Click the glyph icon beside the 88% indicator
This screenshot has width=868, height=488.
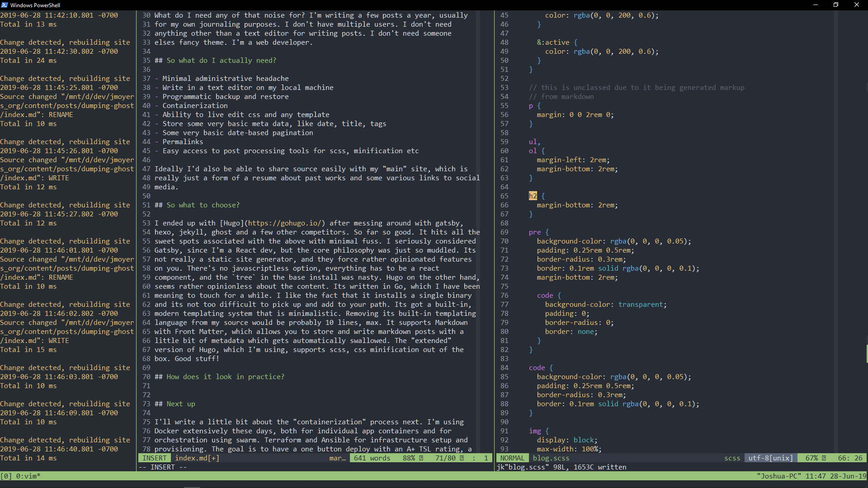tap(422, 458)
